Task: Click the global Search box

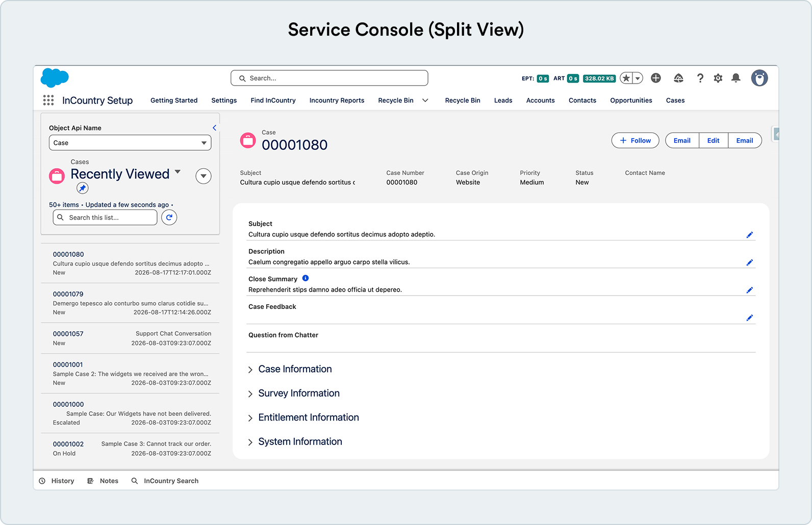Action: tap(329, 78)
